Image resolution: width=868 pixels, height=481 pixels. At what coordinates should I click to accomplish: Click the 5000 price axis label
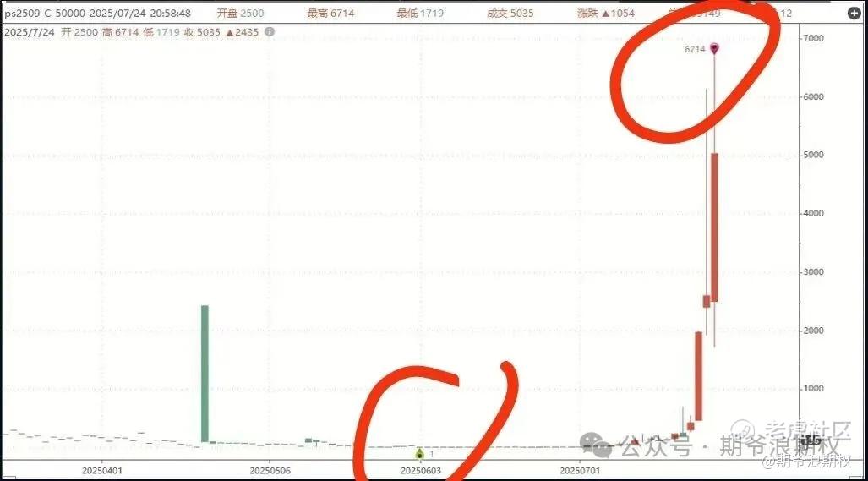coord(814,155)
